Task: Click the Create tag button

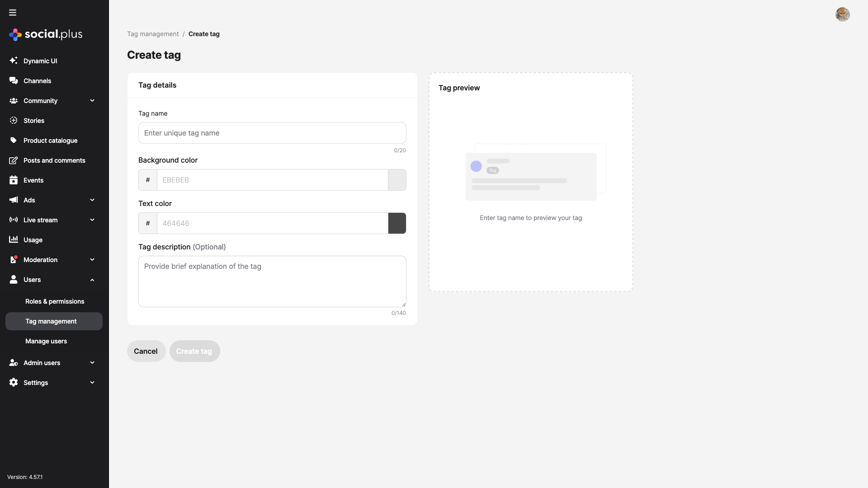Action: coord(194,351)
